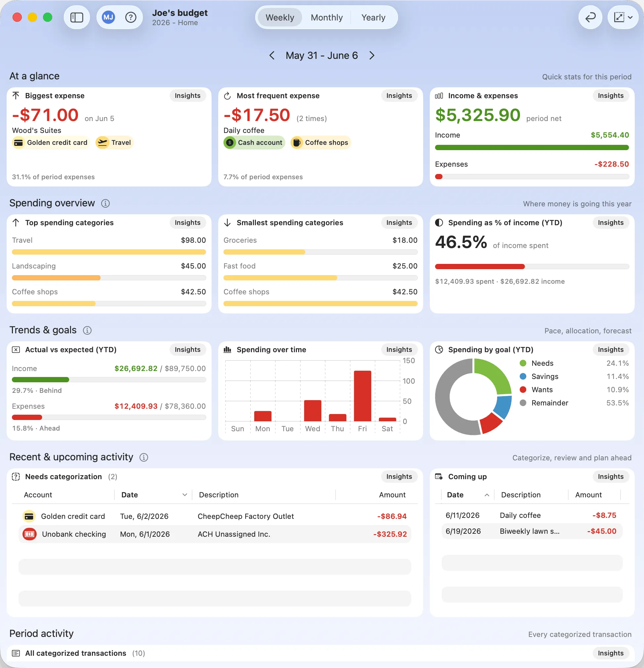Click the Friday bar in spending chart
Screen dimensions: 644x668
[x=362, y=396]
